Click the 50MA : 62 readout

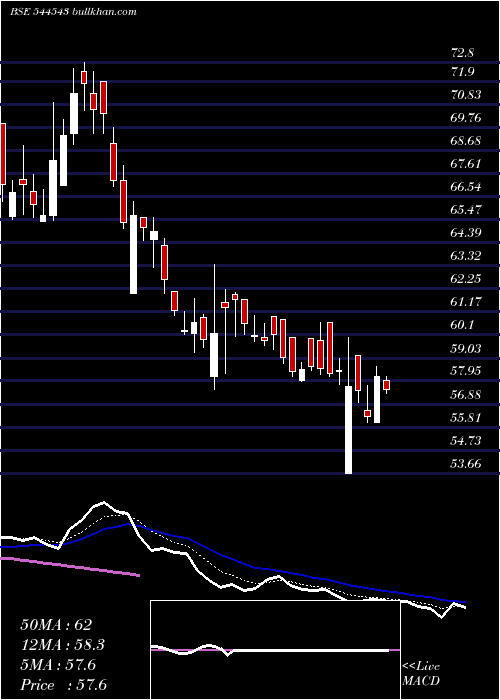coord(56,625)
